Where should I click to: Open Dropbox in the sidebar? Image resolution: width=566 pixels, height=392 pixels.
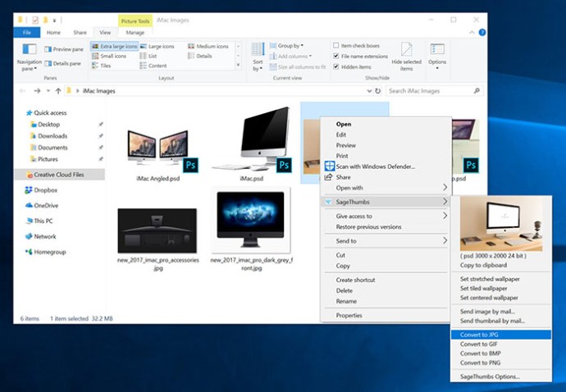point(45,189)
